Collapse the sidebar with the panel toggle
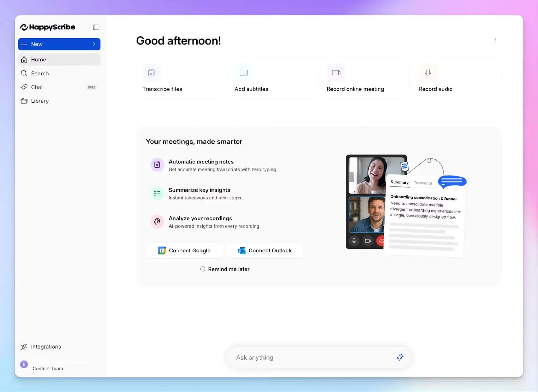Screen dimensions: 538x392 click(x=96, y=27)
